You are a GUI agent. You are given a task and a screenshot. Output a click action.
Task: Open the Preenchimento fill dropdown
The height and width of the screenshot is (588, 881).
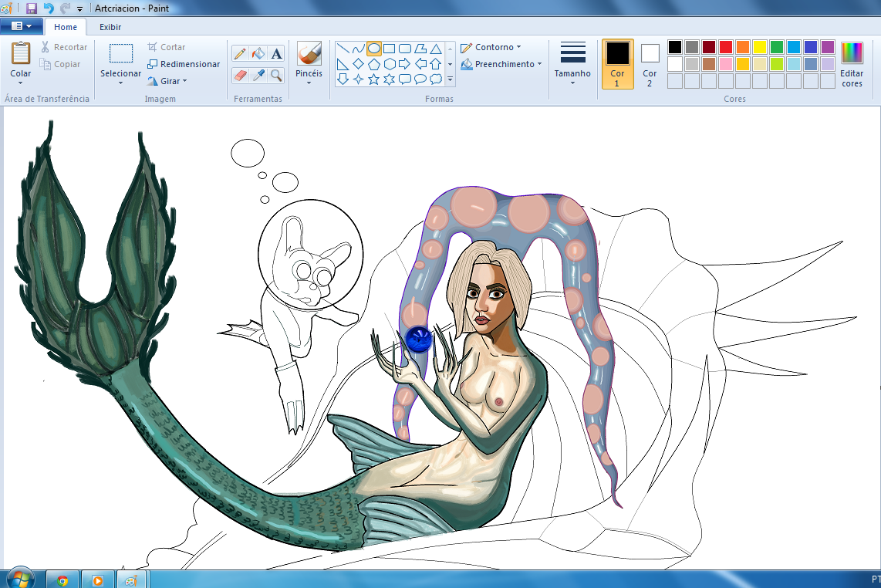[x=501, y=64]
